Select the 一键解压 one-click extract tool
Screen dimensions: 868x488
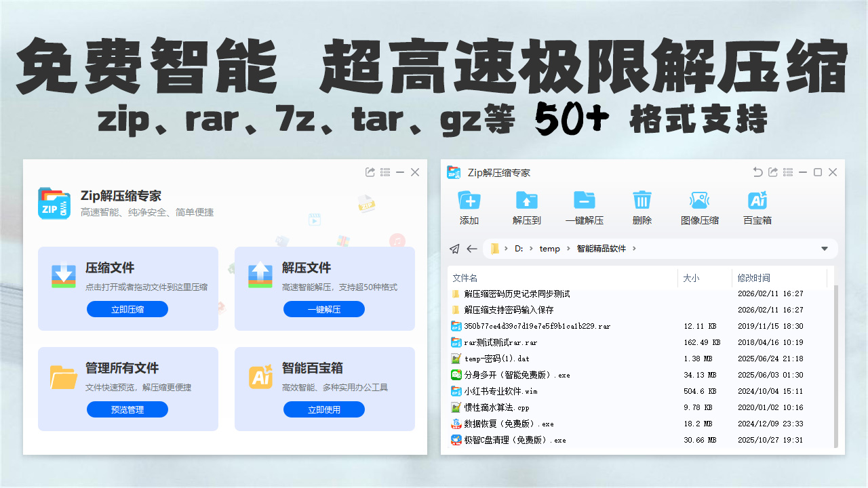tap(584, 207)
